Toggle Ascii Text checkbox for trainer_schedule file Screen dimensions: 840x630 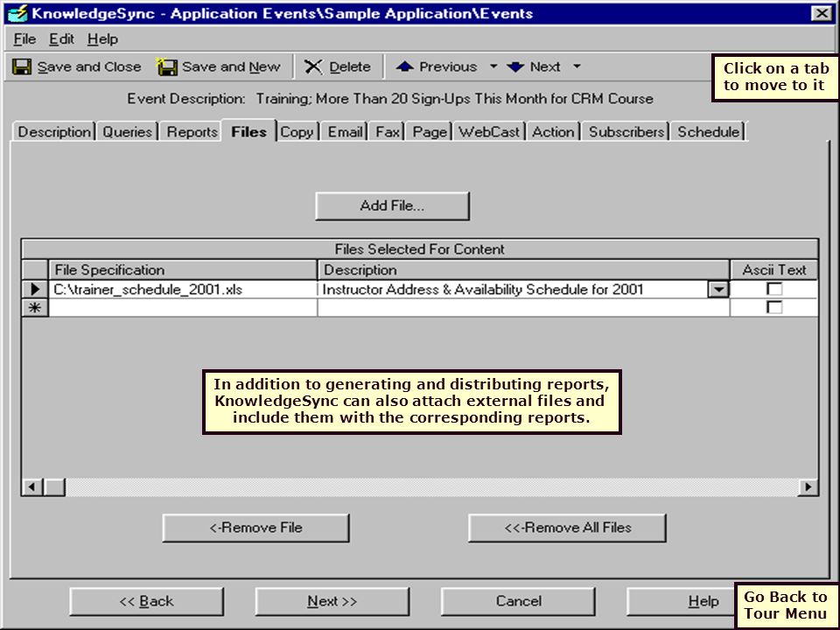(x=774, y=289)
